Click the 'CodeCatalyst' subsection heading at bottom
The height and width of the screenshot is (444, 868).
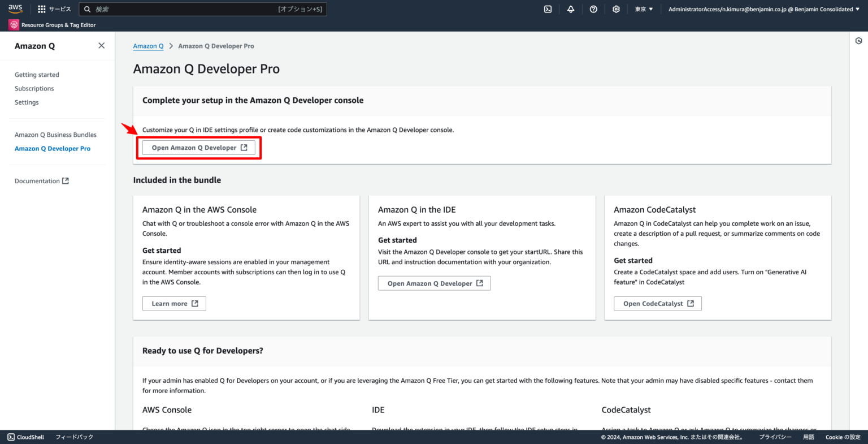tap(626, 410)
